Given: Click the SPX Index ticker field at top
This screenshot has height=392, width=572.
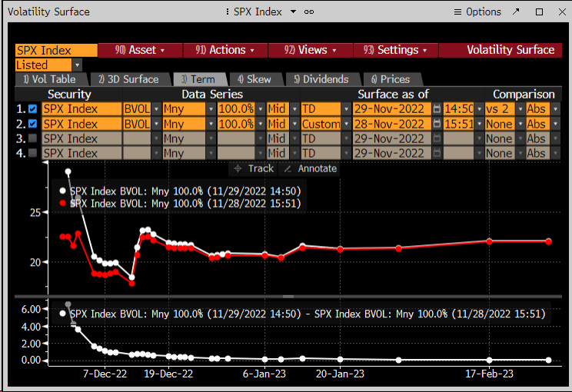Looking at the screenshot, I should [x=56, y=50].
